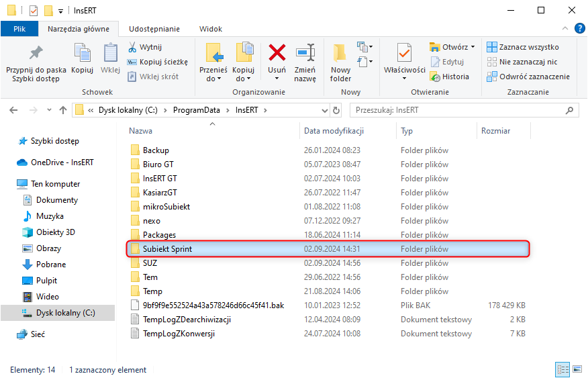This screenshot has height=378, width=588.
Task: Open Historia file history
Action: 449,77
